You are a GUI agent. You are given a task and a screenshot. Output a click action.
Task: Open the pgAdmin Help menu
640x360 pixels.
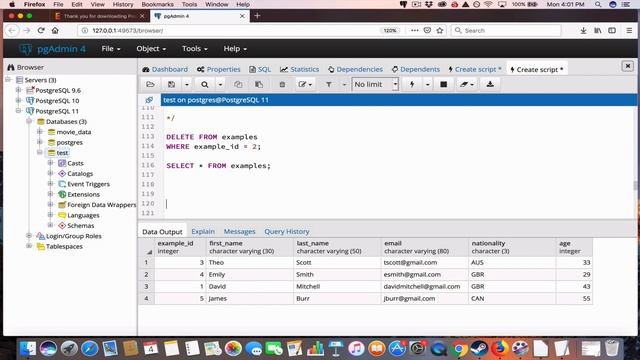tap(235, 49)
